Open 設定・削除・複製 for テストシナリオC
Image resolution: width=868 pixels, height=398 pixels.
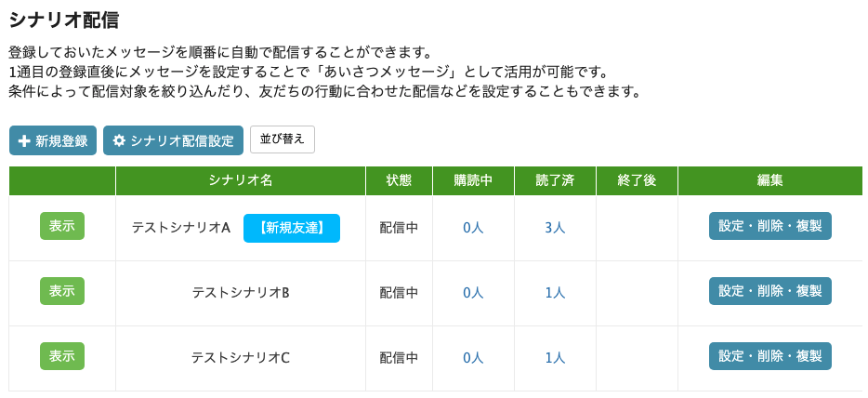769,356
